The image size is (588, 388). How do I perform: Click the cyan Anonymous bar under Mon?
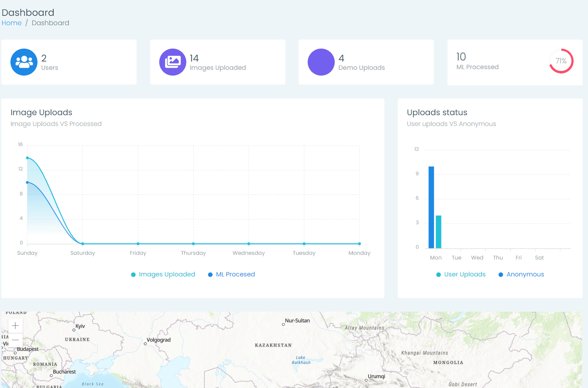[438, 230]
